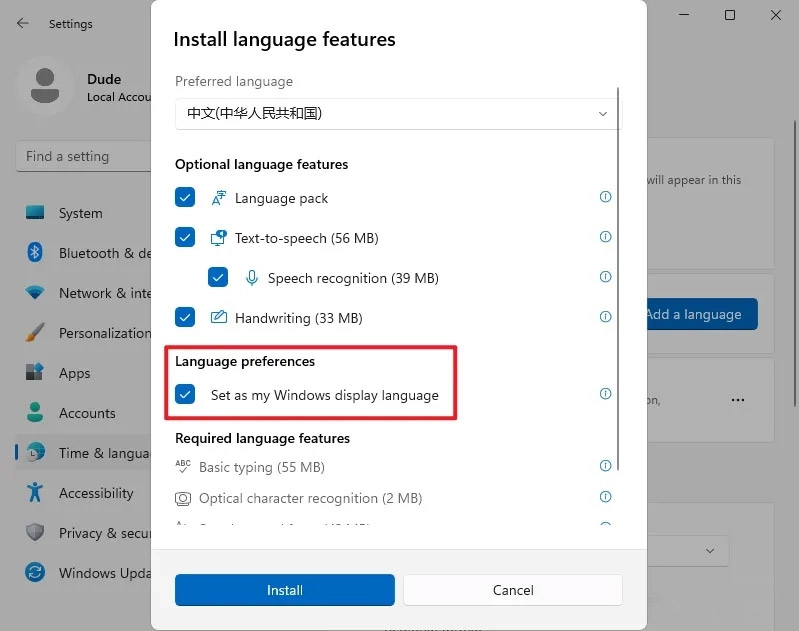
Task: Click the Speech recognition microphone icon
Action: (x=252, y=278)
